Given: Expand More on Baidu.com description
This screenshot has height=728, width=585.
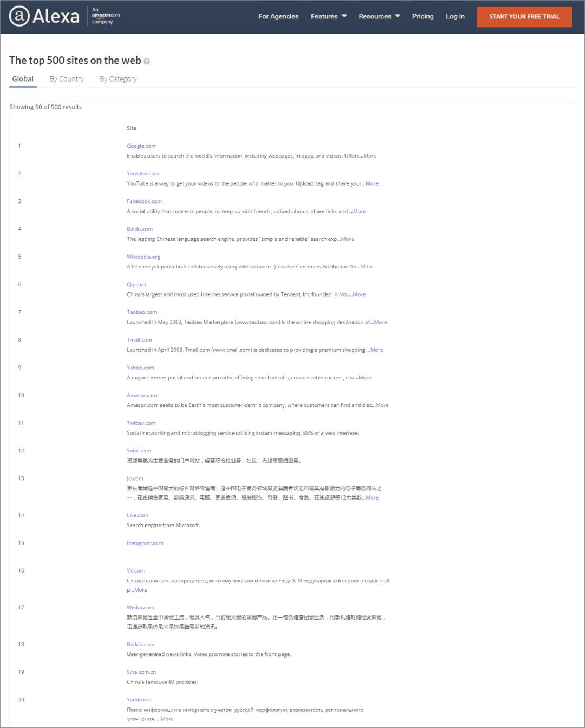Looking at the screenshot, I should (x=347, y=239).
